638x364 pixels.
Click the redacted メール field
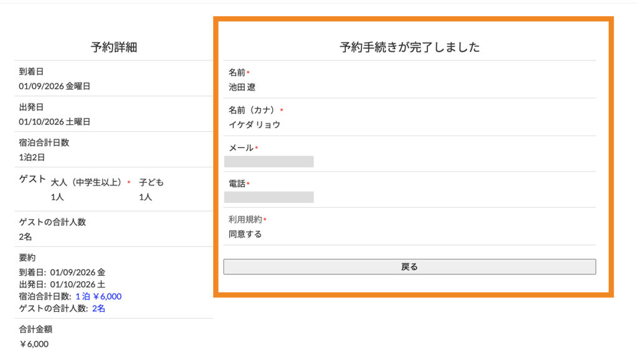269,162
